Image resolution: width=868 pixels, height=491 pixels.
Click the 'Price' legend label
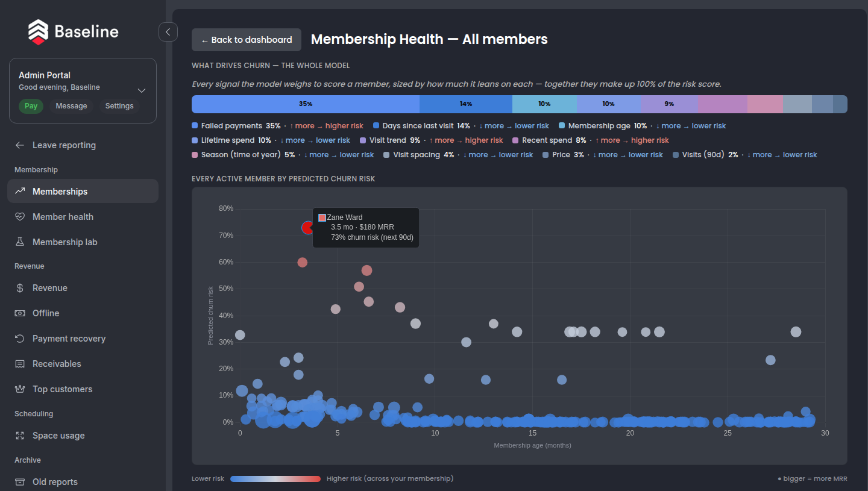[561, 155]
